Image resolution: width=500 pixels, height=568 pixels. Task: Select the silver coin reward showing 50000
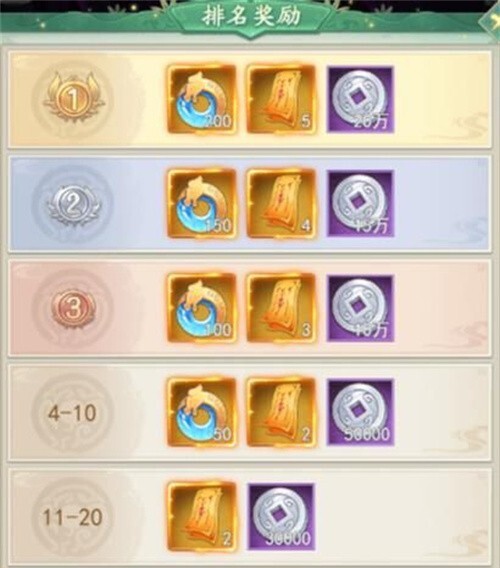361,412
